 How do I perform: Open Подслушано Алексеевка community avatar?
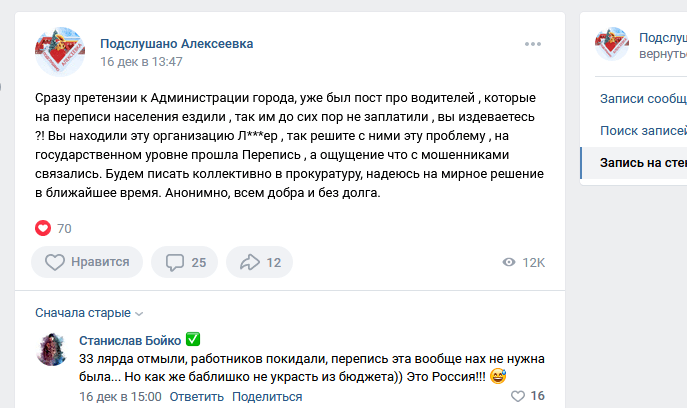[60, 52]
